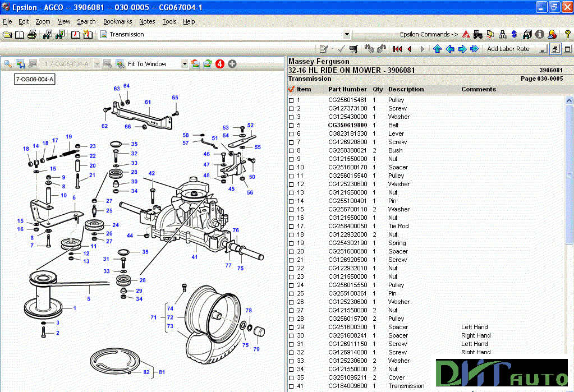The image size is (574, 392).
Task: Click the shopping cart icon on the second toolbar
Action: pos(353,48)
